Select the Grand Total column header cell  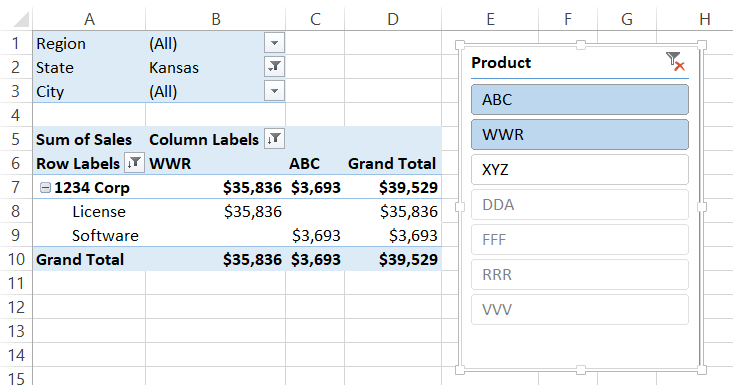click(x=393, y=164)
